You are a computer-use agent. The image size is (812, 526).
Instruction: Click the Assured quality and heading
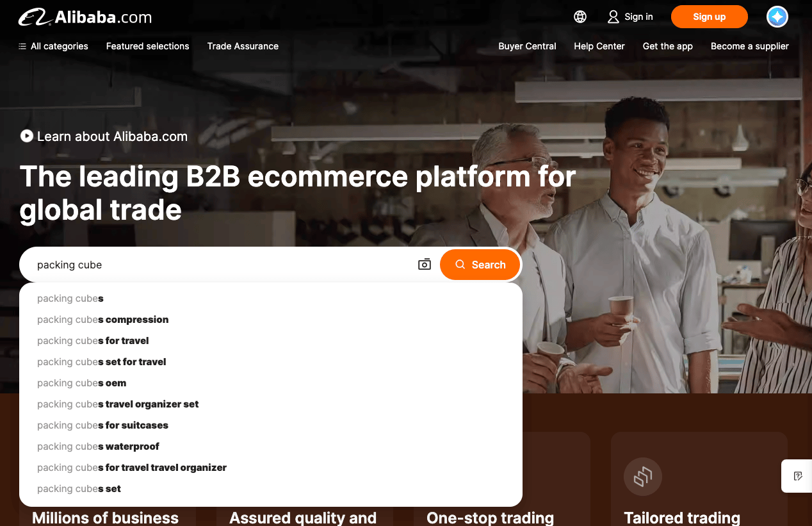click(303, 518)
